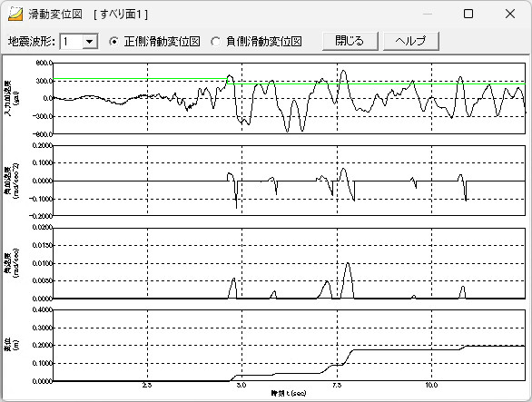Click the angular acceleration chart
The image size is (532, 402).
(289, 181)
